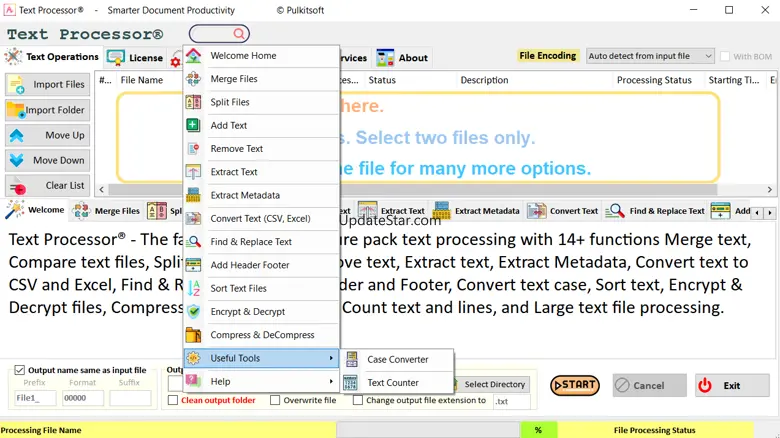Check Change output file extension to

tap(358, 400)
